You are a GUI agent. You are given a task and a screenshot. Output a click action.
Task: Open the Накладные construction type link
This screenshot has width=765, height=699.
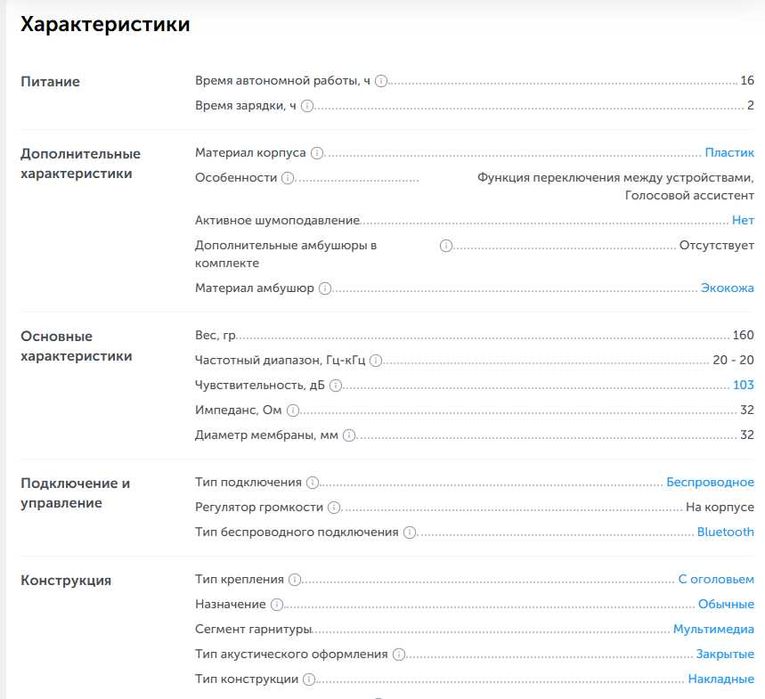[x=722, y=679]
